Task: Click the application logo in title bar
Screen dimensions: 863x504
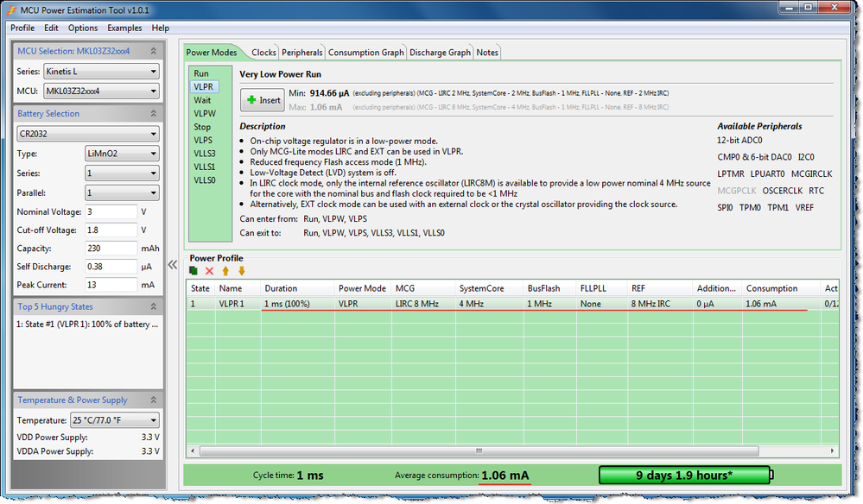Action: 11,9
